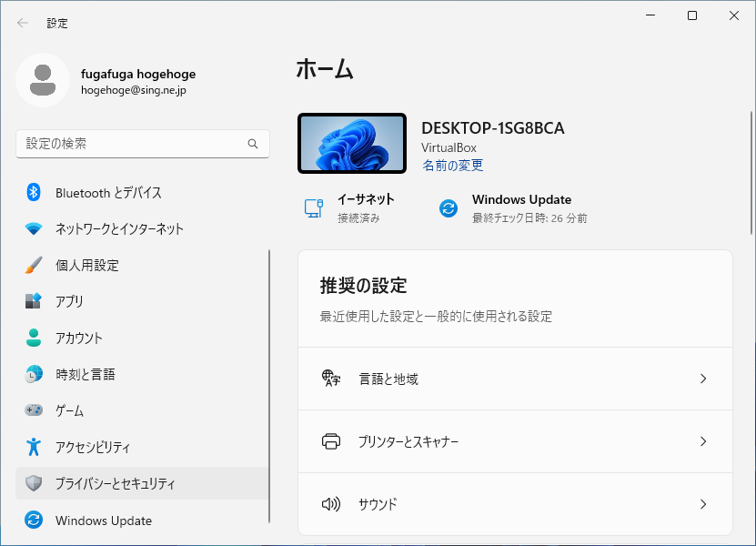Click the アプリ icon in sidebar
The height and width of the screenshot is (546, 756).
34,301
